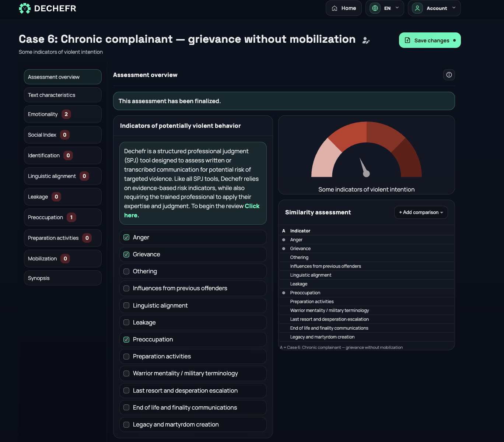Click the gray dot beside Preoccupation in similarity table
The image size is (504, 442).
[284, 293]
